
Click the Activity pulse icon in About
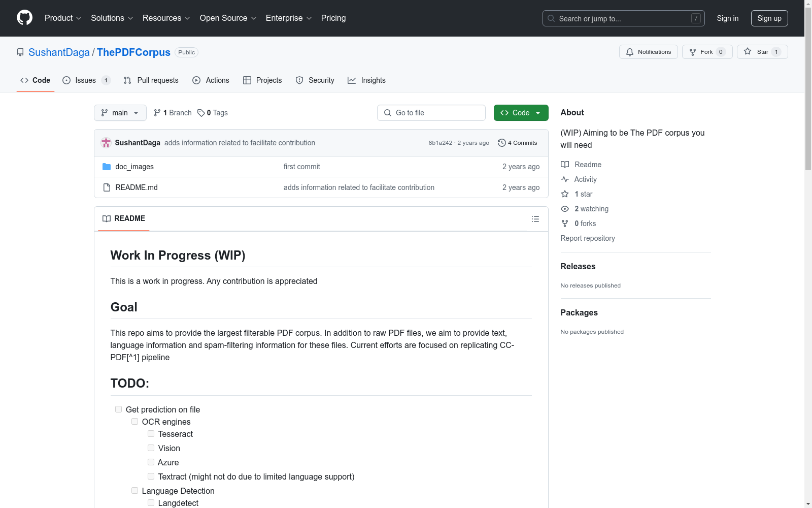coord(565,179)
